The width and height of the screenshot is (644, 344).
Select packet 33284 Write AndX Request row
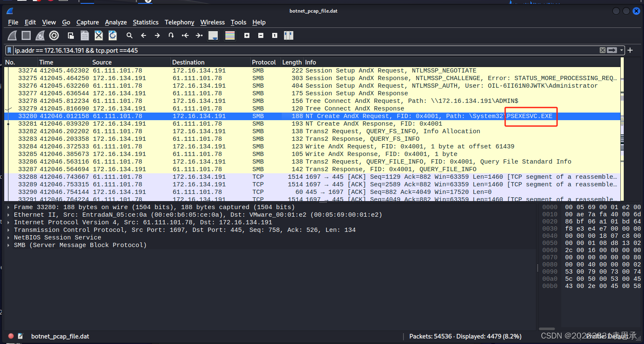pyautogui.click(x=312, y=147)
